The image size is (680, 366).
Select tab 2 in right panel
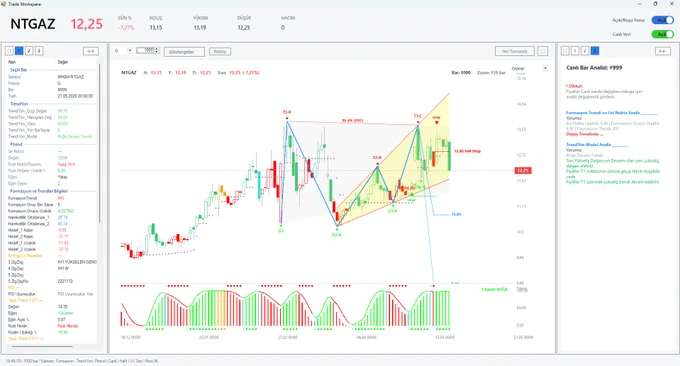pos(585,51)
